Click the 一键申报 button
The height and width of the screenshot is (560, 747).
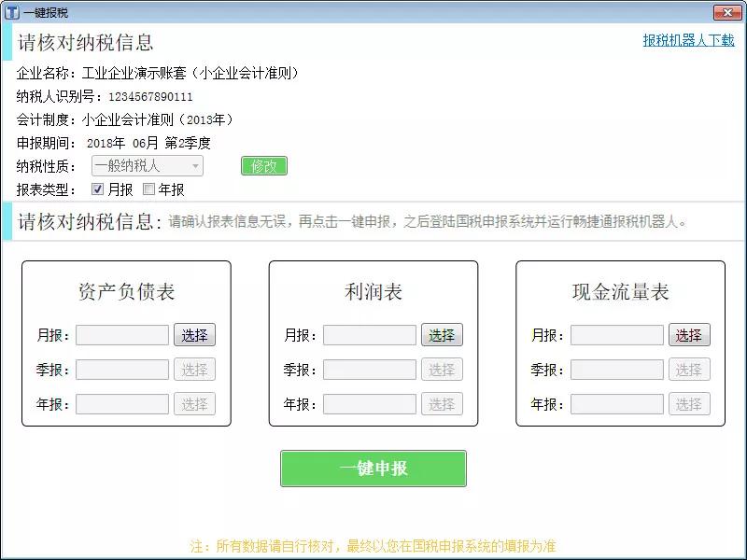tap(373, 469)
